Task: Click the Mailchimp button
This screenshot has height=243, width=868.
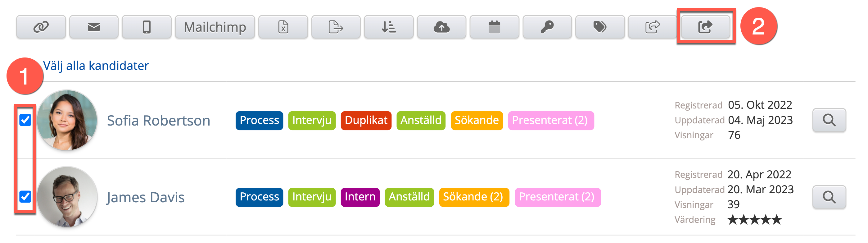Action: [x=215, y=27]
